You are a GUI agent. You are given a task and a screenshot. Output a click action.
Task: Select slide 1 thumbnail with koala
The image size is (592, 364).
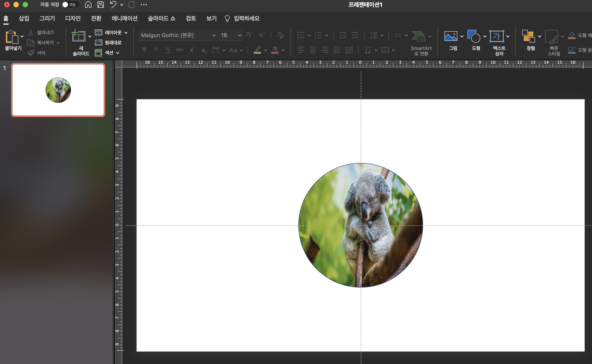[58, 90]
